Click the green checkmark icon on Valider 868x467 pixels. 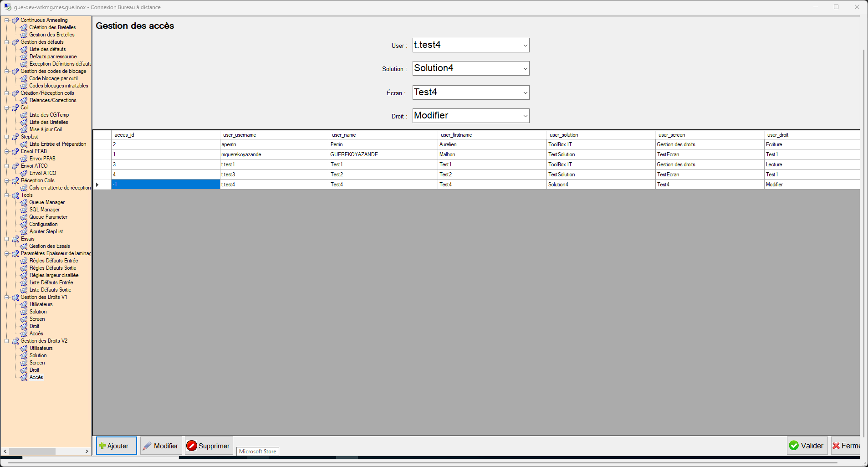click(x=794, y=446)
